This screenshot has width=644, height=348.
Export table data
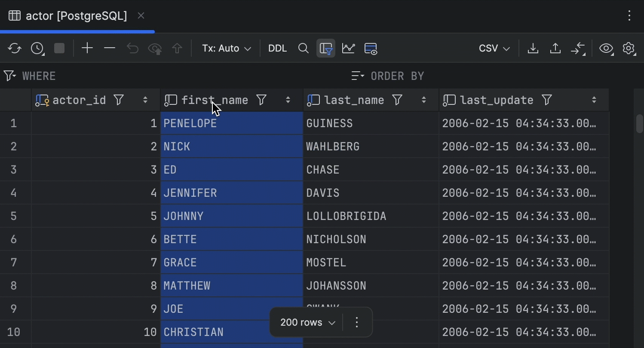pyautogui.click(x=533, y=48)
